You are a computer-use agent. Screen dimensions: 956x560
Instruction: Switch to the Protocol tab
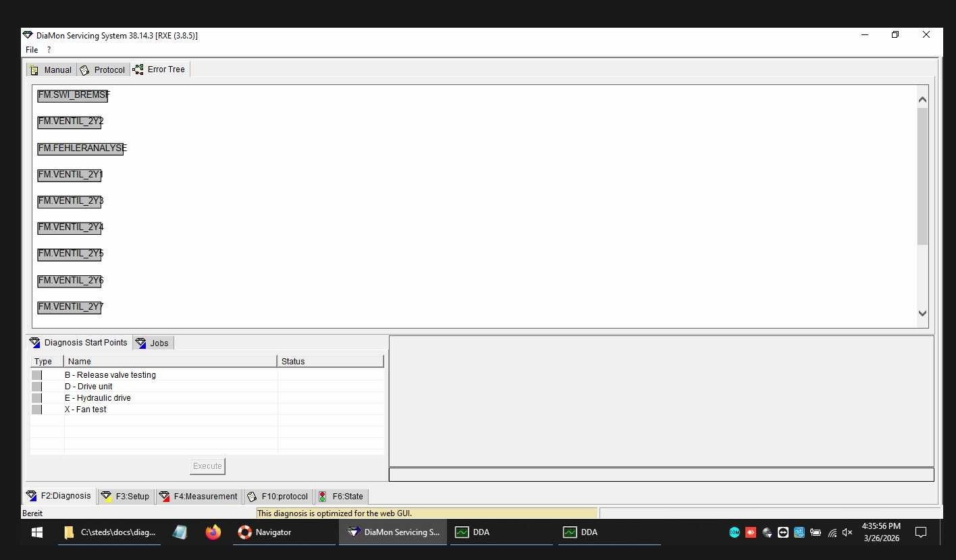point(103,69)
